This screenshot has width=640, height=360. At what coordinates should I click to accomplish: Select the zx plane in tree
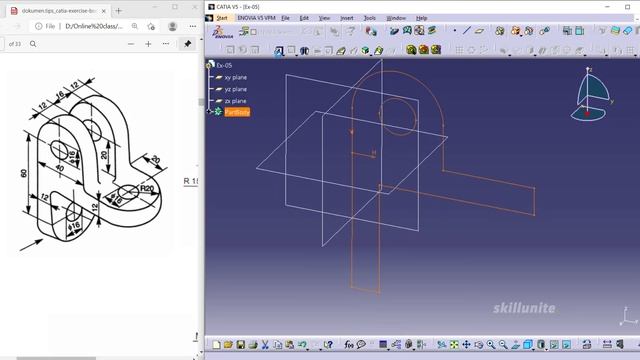pos(236,101)
